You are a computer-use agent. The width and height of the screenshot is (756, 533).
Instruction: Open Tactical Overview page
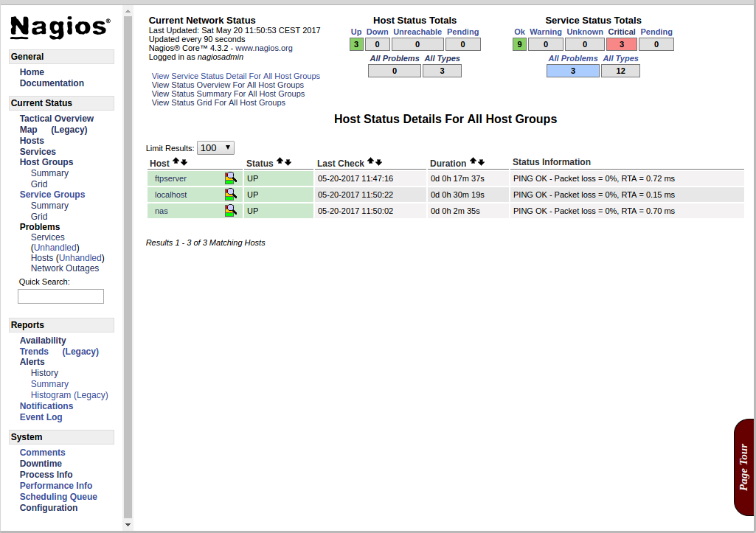tap(56, 119)
